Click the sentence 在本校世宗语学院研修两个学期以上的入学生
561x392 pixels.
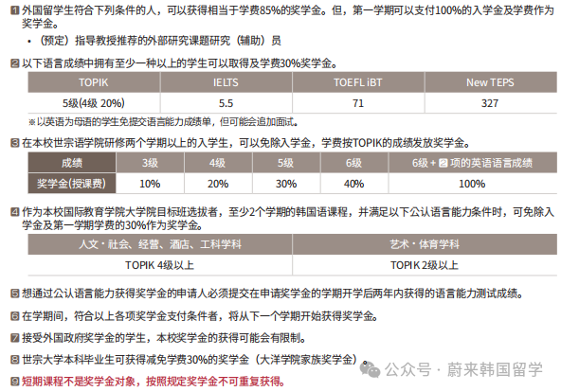(245, 143)
